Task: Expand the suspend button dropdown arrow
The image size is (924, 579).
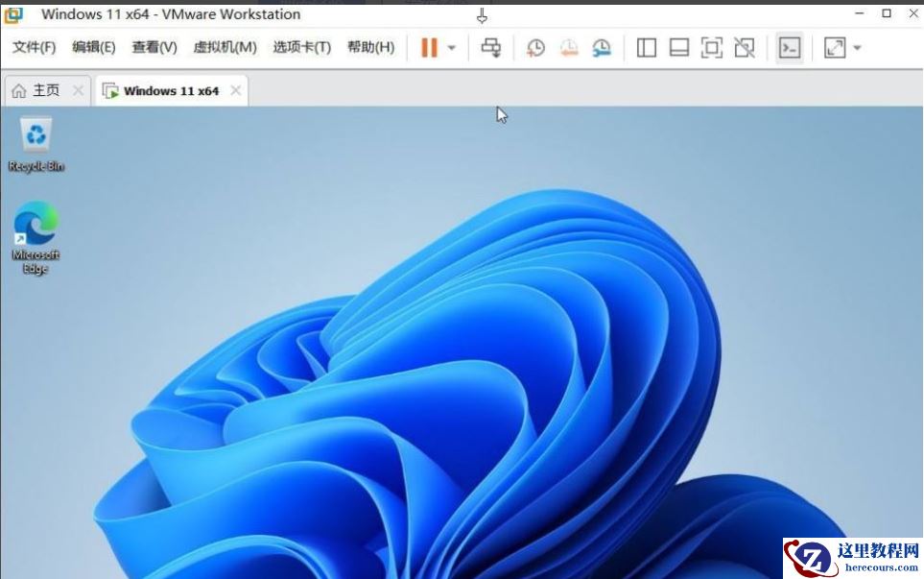Action: (451, 47)
